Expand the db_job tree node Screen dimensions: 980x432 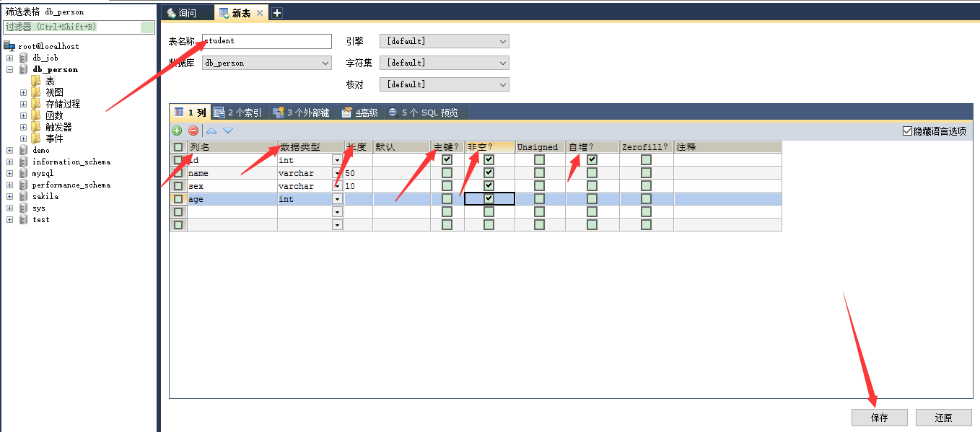(9, 58)
